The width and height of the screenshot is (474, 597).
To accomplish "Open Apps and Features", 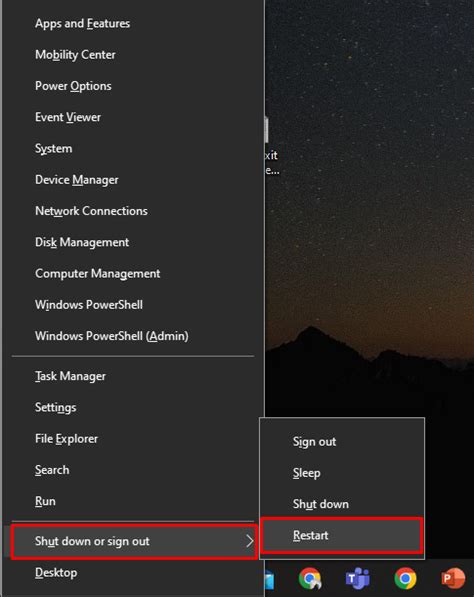I will coord(133,24).
